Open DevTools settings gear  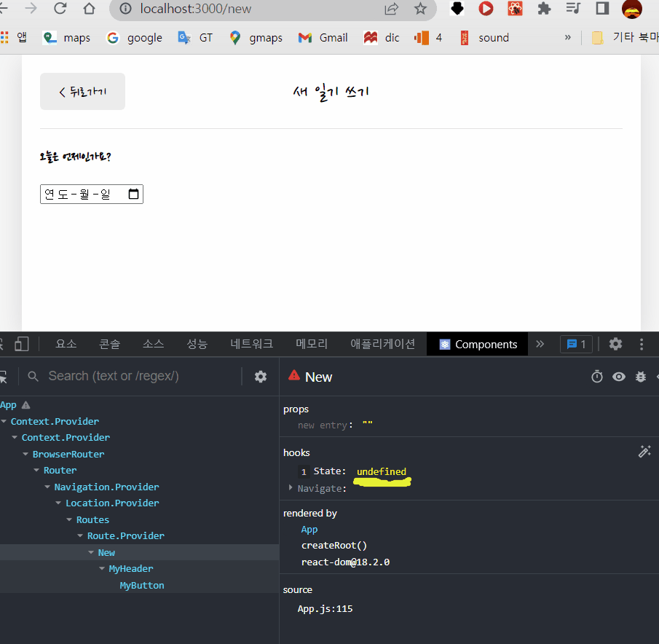pyautogui.click(x=615, y=344)
